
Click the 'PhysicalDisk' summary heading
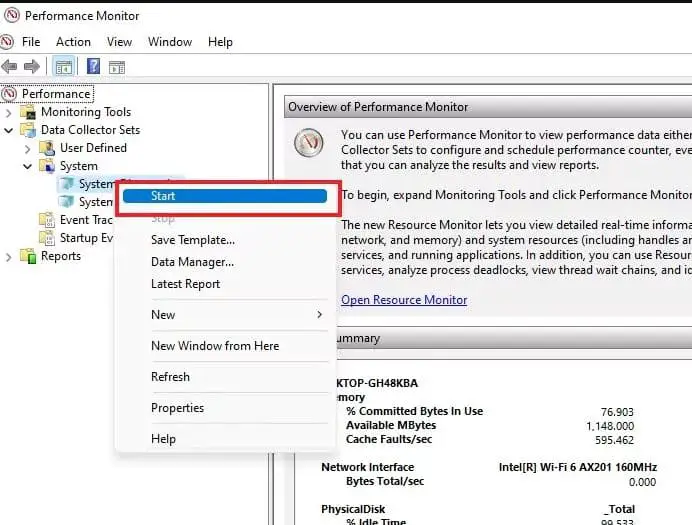353,509
